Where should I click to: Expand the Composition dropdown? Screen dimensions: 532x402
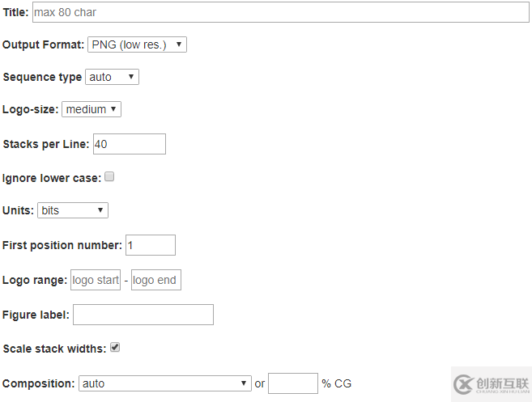[x=165, y=383]
